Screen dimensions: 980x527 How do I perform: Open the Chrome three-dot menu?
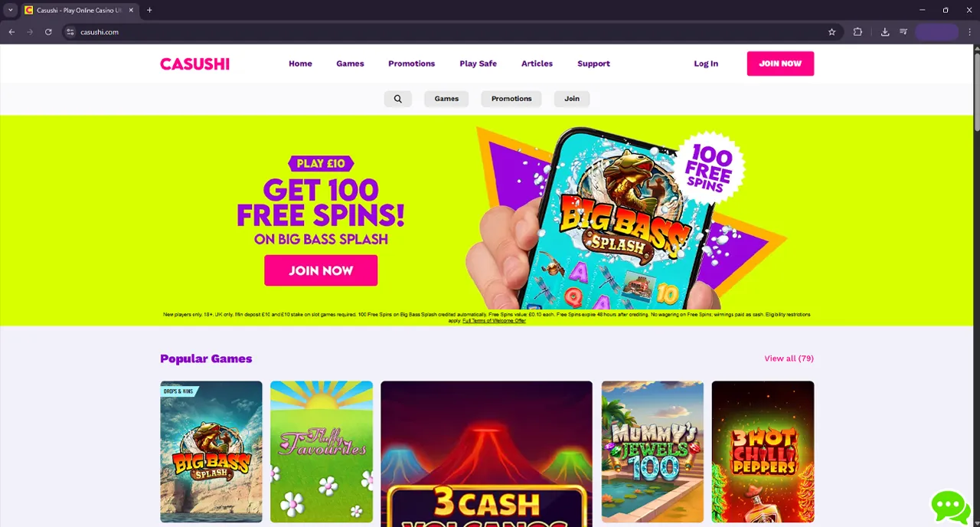[969, 32]
